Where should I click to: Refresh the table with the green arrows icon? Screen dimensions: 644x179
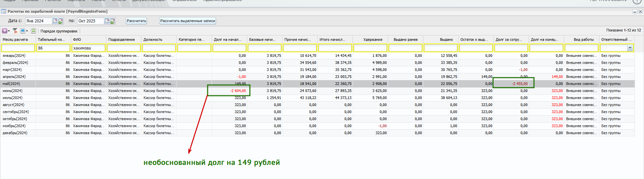(34, 31)
